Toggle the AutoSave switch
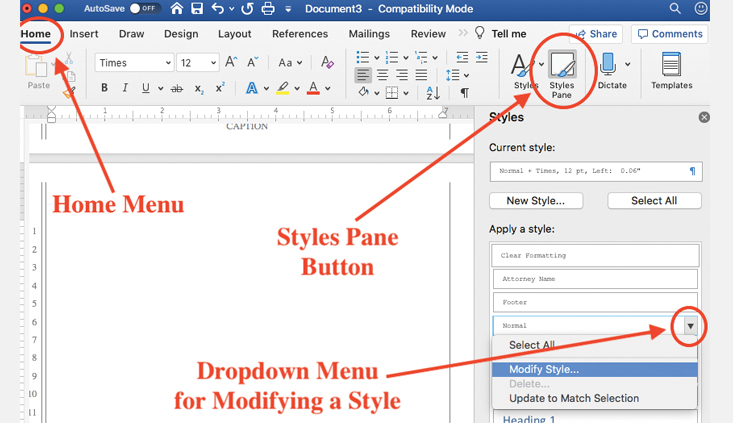The image size is (733, 423). pos(145,9)
